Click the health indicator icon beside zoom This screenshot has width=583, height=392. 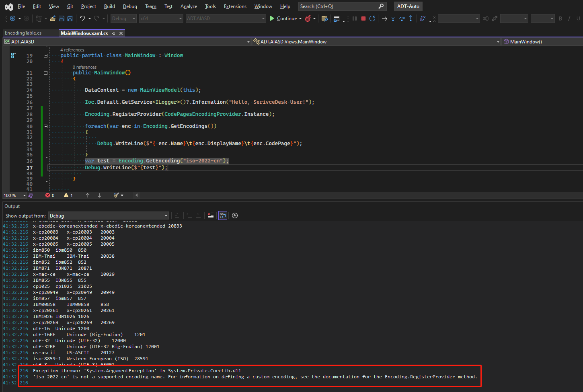[x=31, y=195]
